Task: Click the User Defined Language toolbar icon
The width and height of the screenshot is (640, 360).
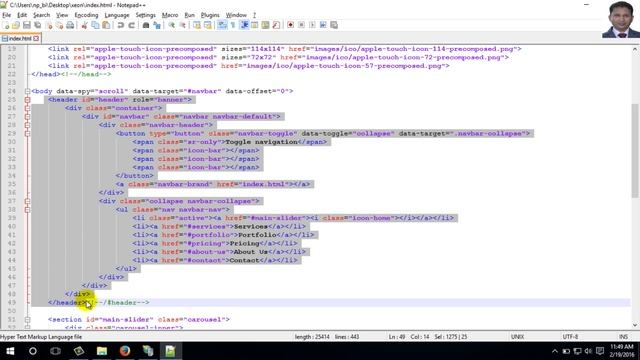Action: click(254, 25)
